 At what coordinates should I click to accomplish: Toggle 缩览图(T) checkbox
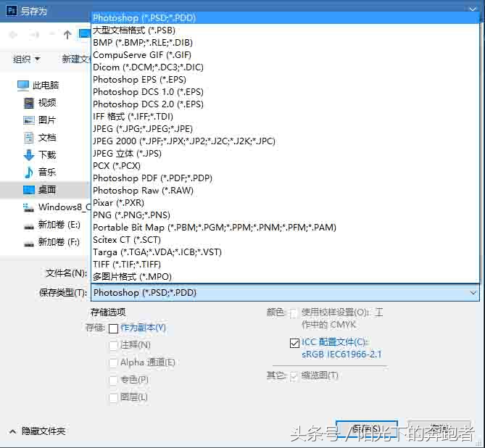click(294, 376)
